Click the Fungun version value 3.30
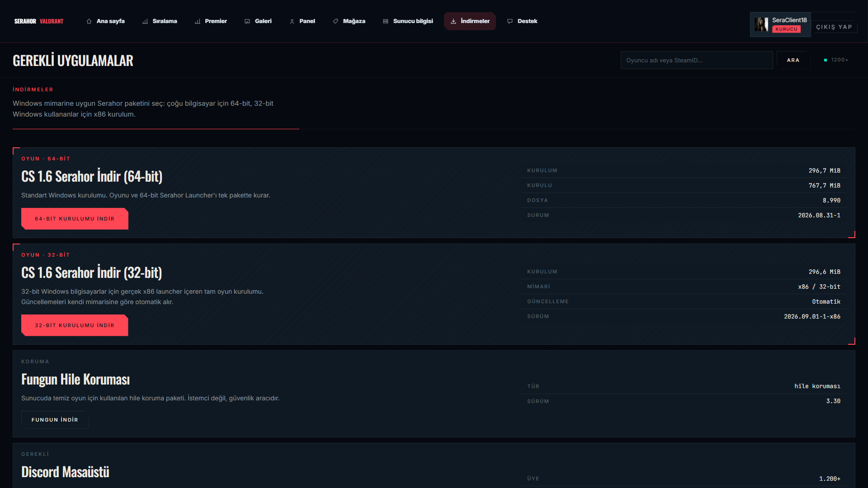The image size is (868, 488). coord(833,401)
